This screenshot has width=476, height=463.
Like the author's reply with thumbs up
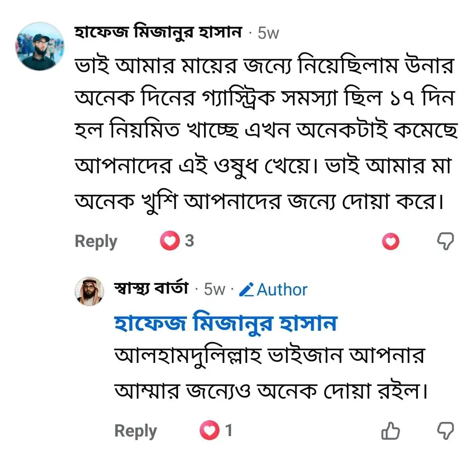pos(390,431)
